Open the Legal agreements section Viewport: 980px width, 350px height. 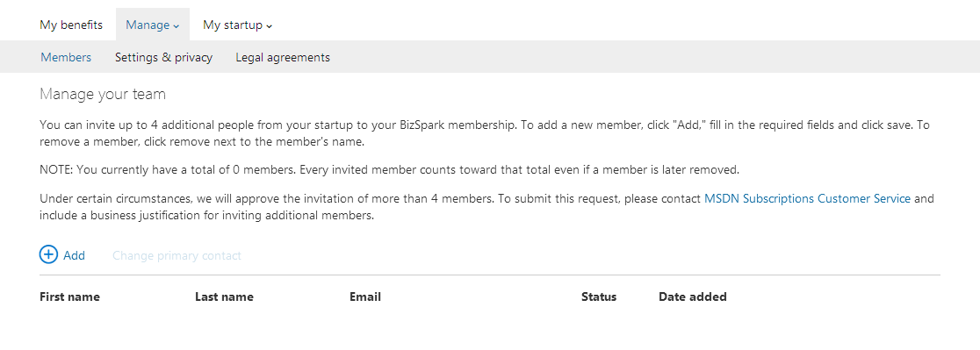click(283, 57)
